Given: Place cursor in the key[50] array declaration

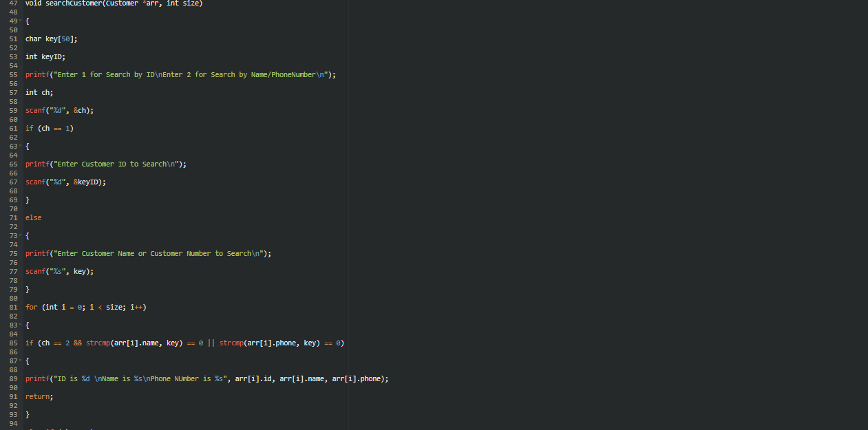Looking at the screenshot, I should click(x=59, y=39).
